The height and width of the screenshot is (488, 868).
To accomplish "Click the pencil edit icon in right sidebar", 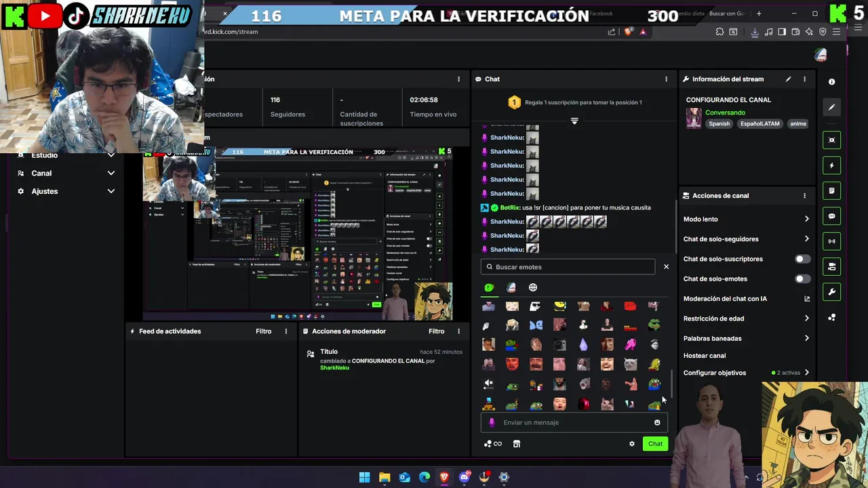I will coord(831,107).
